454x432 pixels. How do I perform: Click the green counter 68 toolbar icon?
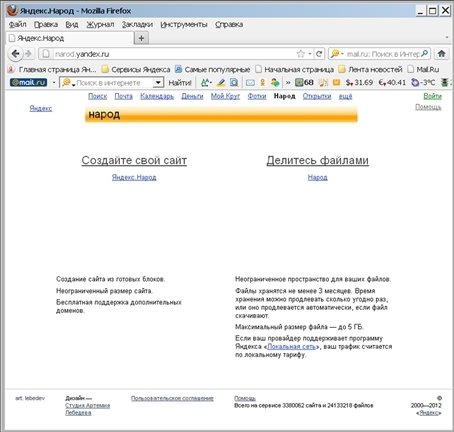(x=304, y=82)
